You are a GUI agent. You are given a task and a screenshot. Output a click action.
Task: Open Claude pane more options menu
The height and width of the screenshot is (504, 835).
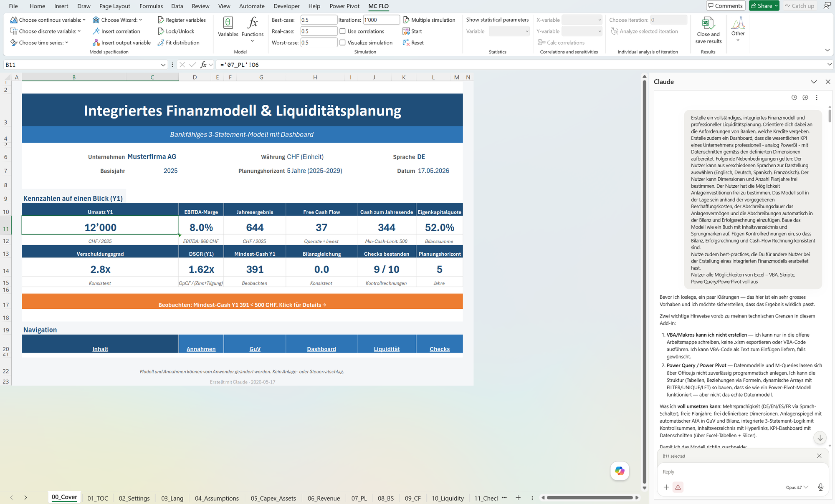[817, 97]
